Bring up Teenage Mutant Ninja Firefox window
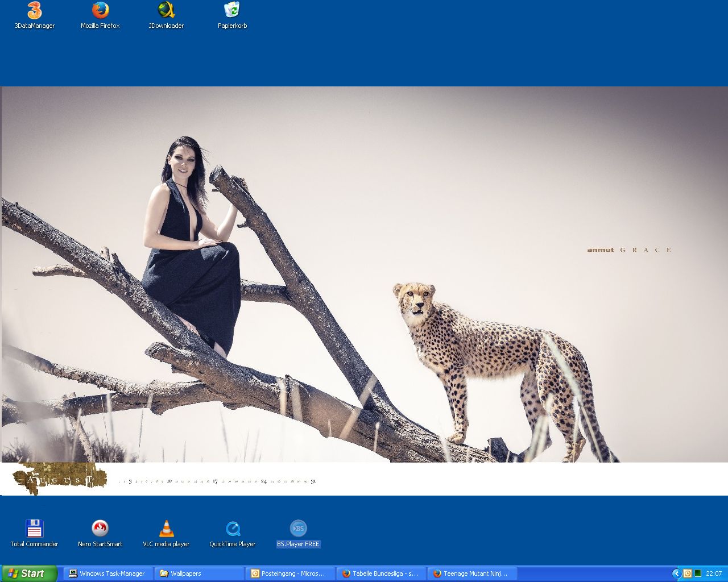Viewport: 728px width, 582px height. click(472, 573)
